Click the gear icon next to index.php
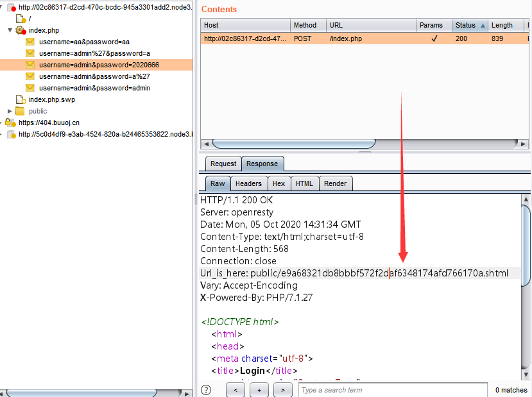532x397 pixels. 21,30
